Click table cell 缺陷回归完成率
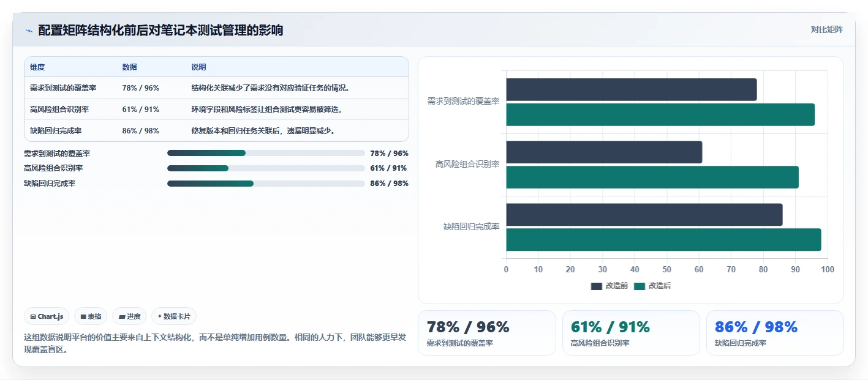868x380 pixels. pos(56,130)
